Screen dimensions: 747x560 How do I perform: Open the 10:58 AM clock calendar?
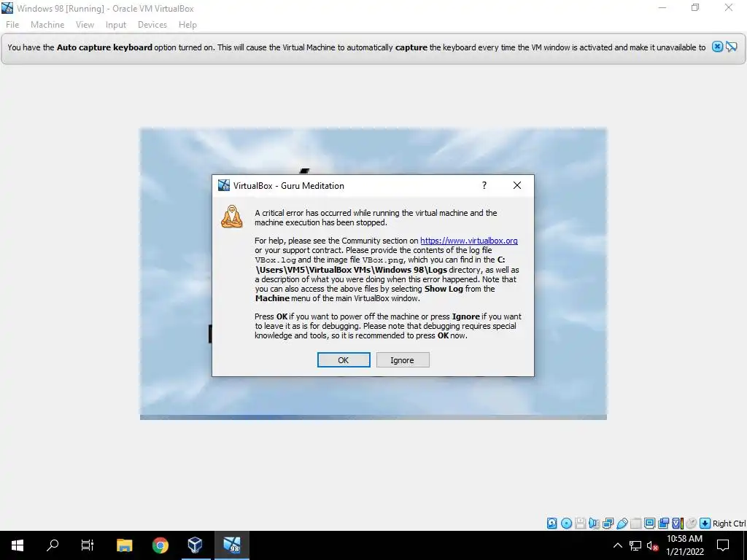pyautogui.click(x=684, y=545)
